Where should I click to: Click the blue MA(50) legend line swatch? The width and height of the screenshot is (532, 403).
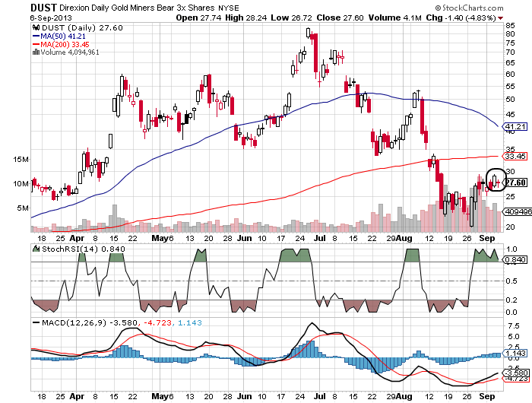pyautogui.click(x=36, y=36)
